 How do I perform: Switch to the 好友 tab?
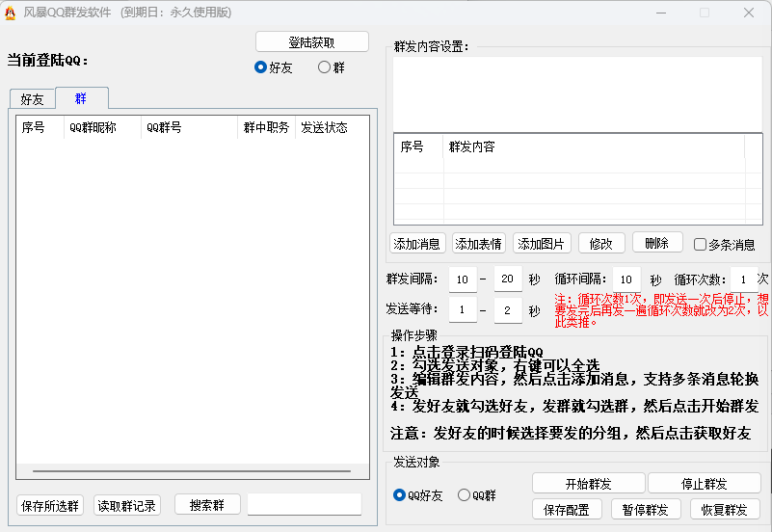pos(32,99)
